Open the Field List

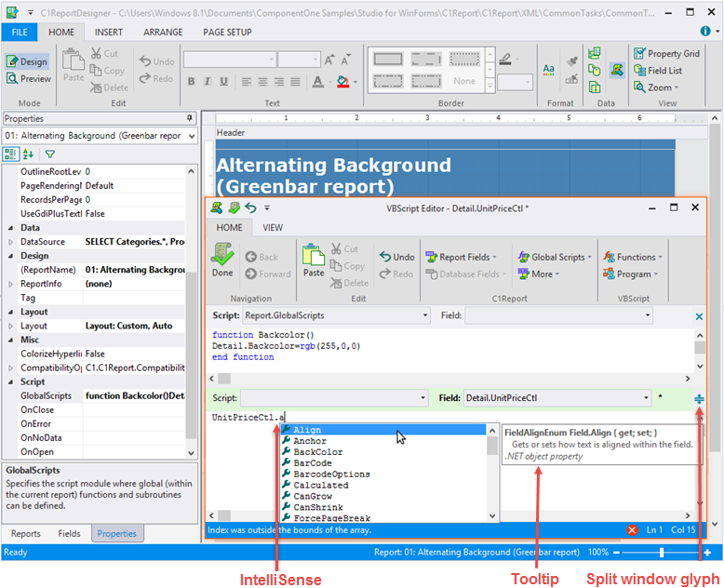(658, 70)
